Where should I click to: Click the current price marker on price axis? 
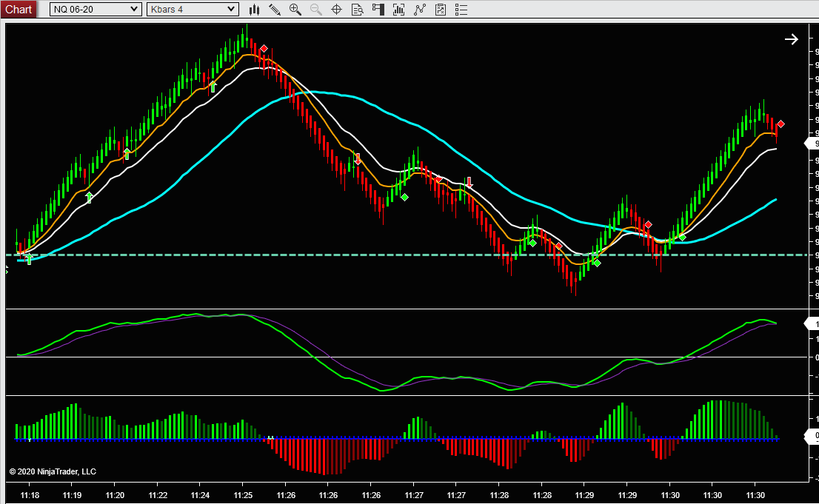812,144
